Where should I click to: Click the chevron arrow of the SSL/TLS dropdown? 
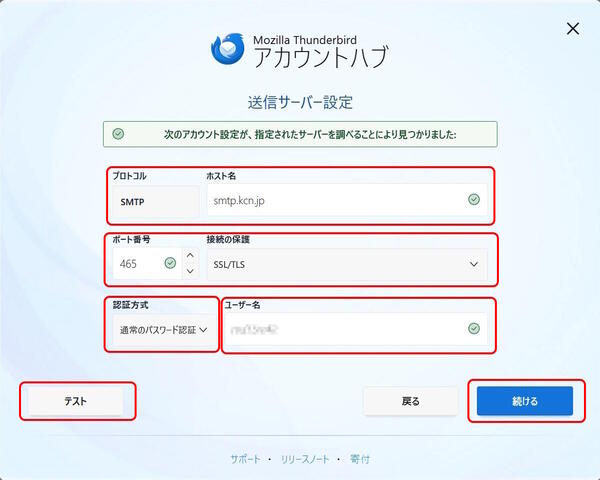point(474,264)
